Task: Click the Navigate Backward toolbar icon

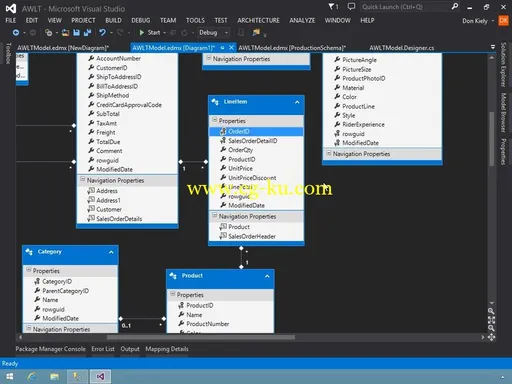Action: pyautogui.click(x=16, y=32)
